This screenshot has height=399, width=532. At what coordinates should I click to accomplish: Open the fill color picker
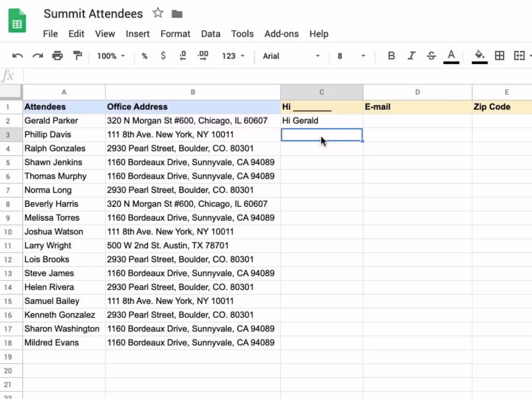pos(479,56)
